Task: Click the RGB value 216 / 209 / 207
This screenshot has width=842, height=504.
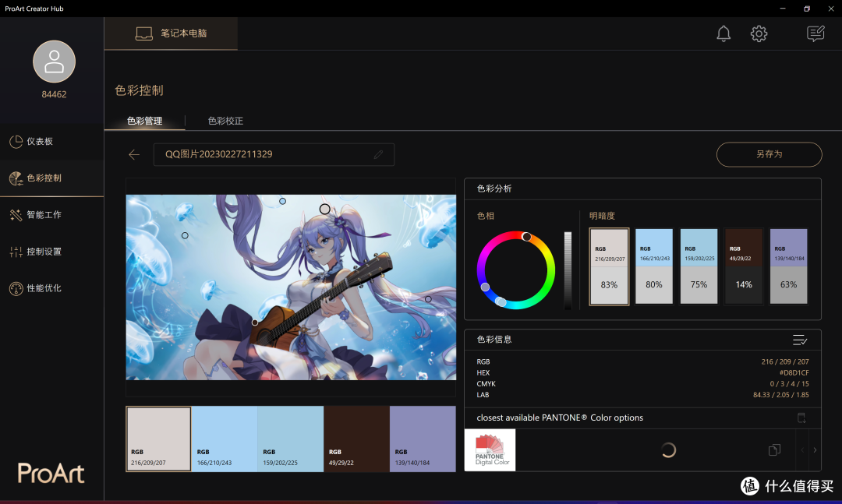Action: click(785, 361)
